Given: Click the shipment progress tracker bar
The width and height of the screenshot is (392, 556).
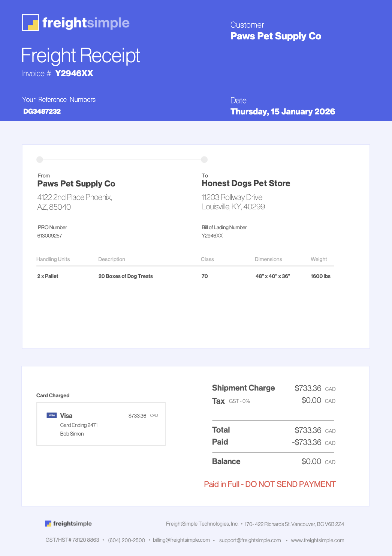Looking at the screenshot, I should coord(122,159).
